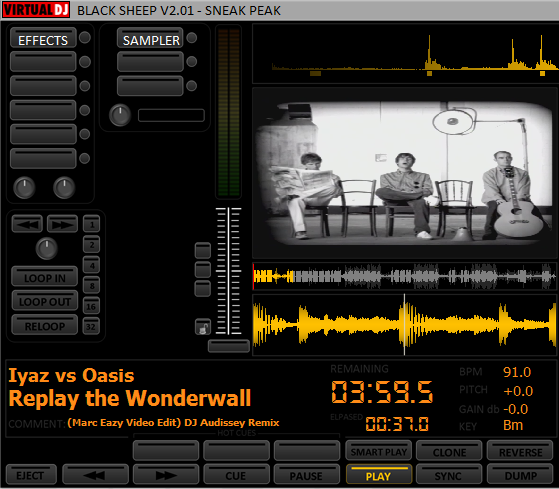Viewport: 559px width, 489px height.
Task: Click the song title Replay the Wonderwall
Action: tap(130, 398)
